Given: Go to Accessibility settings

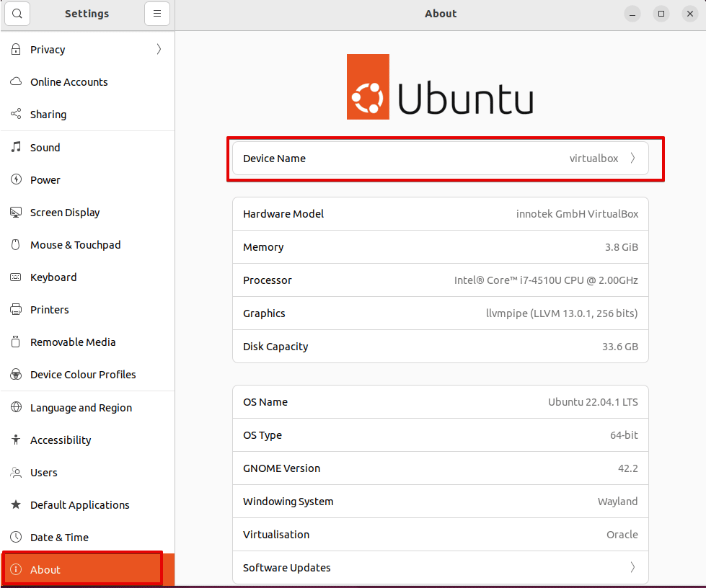Looking at the screenshot, I should [x=87, y=440].
